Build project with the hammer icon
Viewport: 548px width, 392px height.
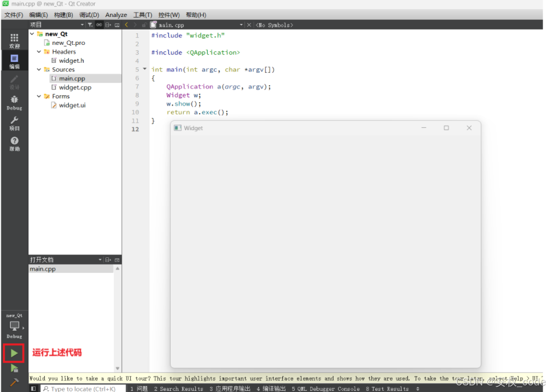14,382
